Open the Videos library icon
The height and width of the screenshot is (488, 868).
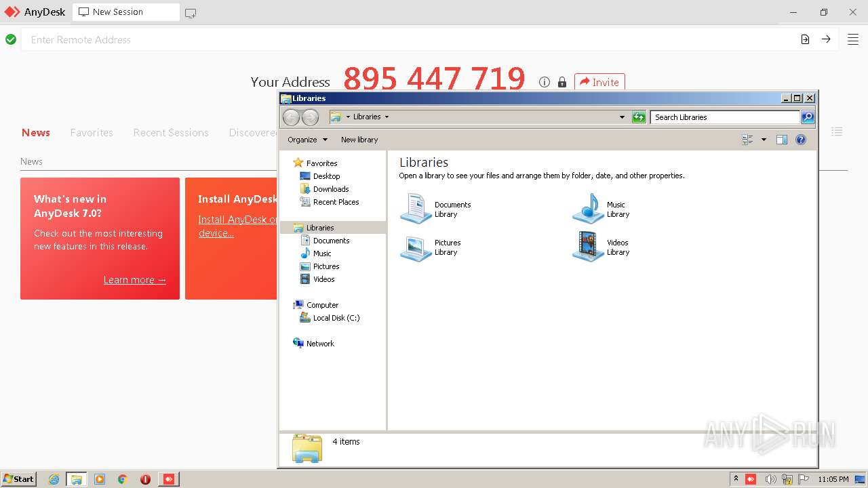pyautogui.click(x=588, y=247)
